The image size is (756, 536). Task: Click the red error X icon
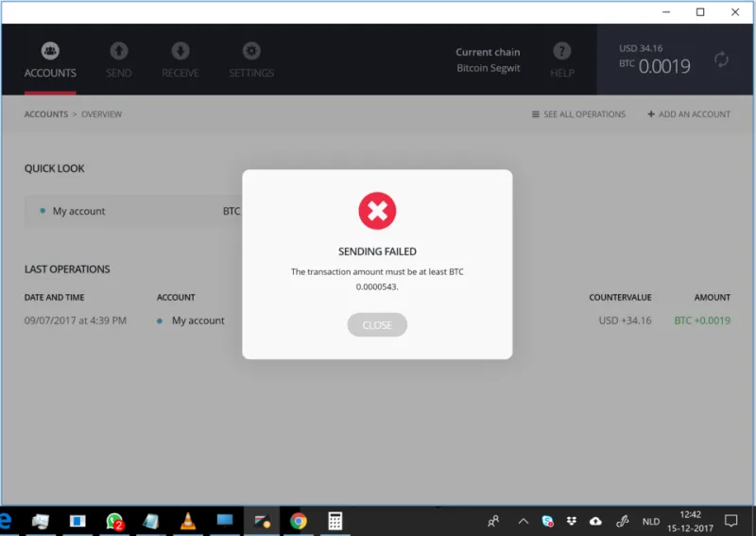point(377,211)
